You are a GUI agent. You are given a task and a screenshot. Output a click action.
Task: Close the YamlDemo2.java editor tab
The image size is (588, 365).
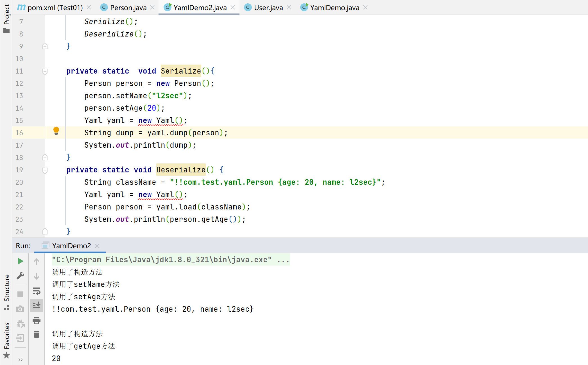click(233, 8)
